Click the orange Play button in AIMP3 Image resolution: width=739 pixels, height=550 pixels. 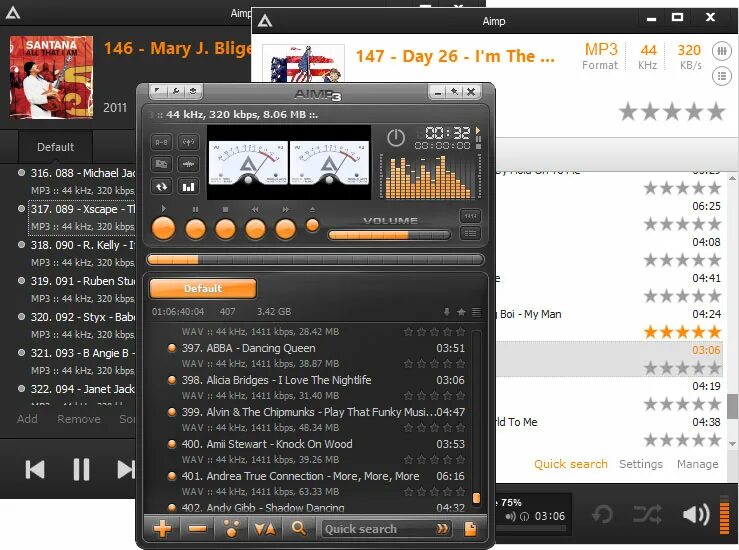[164, 229]
